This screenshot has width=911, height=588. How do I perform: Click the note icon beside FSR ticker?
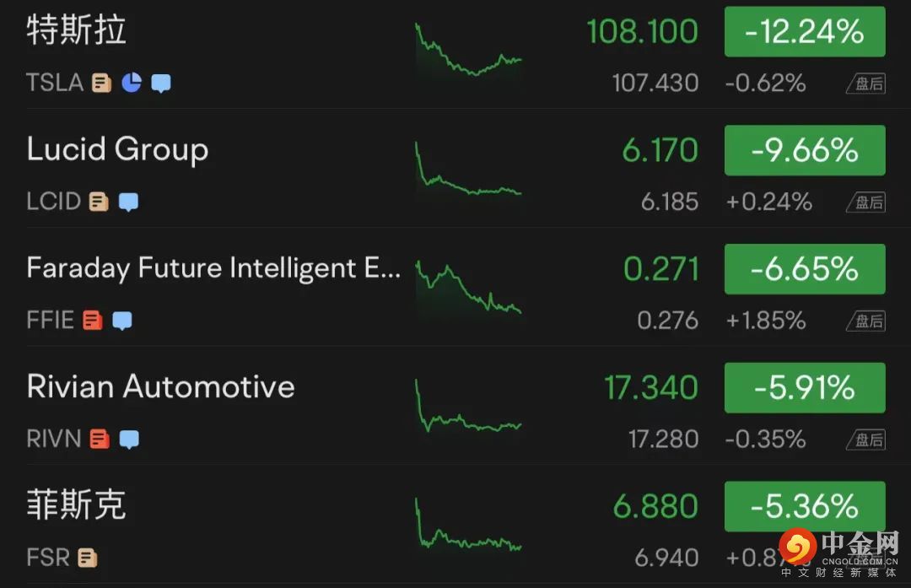[87, 558]
